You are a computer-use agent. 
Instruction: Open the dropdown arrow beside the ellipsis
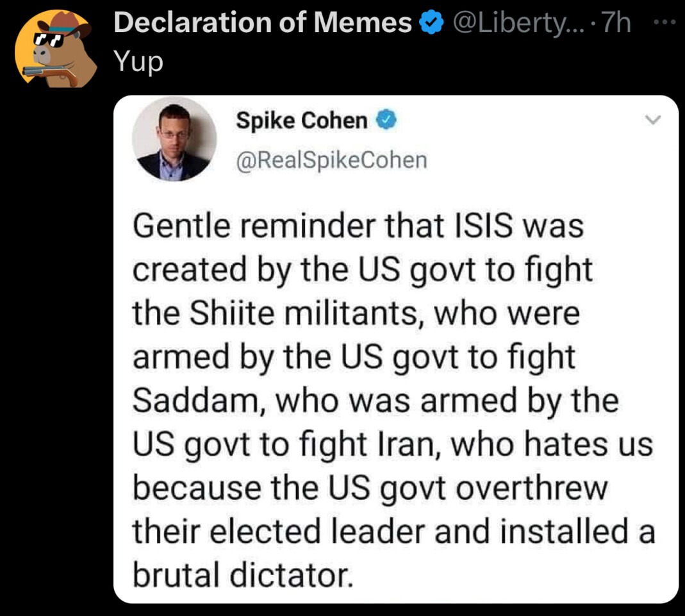coord(654,119)
